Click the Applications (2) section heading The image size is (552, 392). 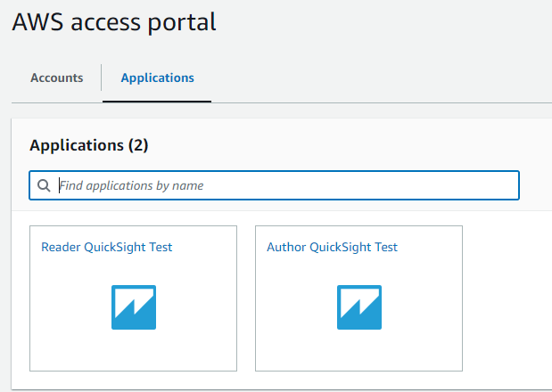point(89,145)
